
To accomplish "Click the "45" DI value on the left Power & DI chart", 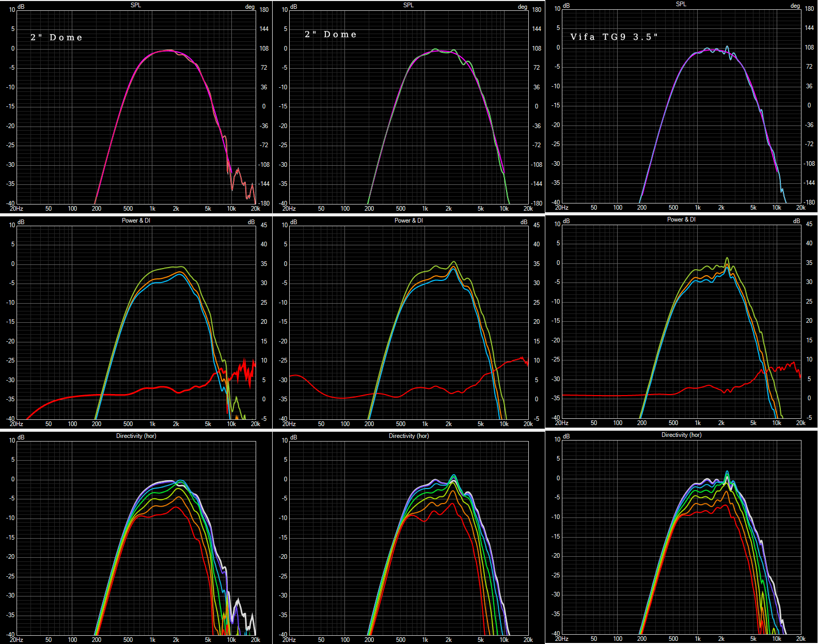I will point(264,225).
